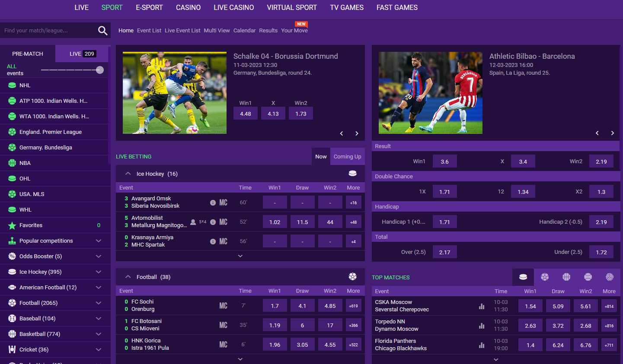Adjust the ALL events time slider handle
623x364 pixels.
100,70
